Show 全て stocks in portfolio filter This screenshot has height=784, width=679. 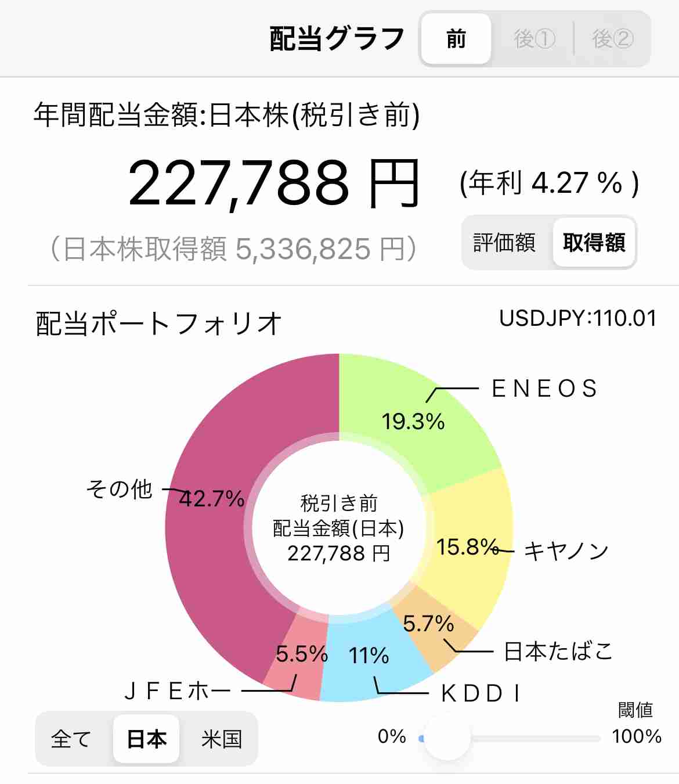71,739
